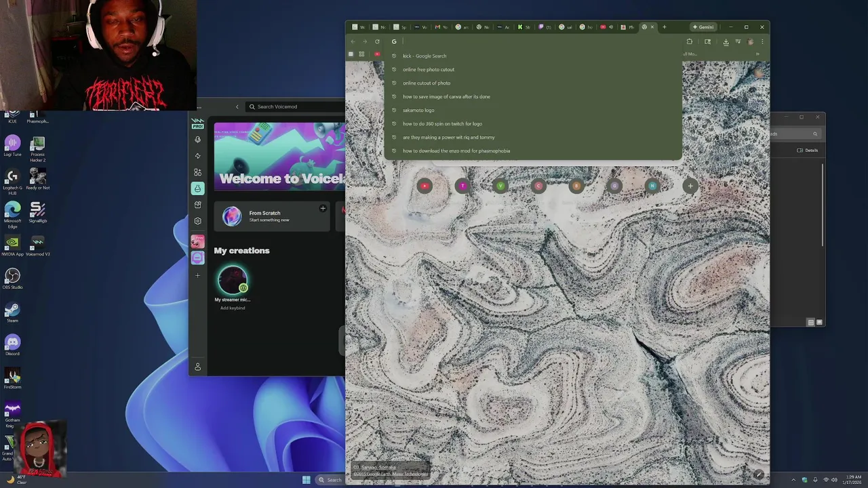This screenshot has width=868, height=488.
Task: Click the Details button in the File Explorer window
Action: click(808, 150)
